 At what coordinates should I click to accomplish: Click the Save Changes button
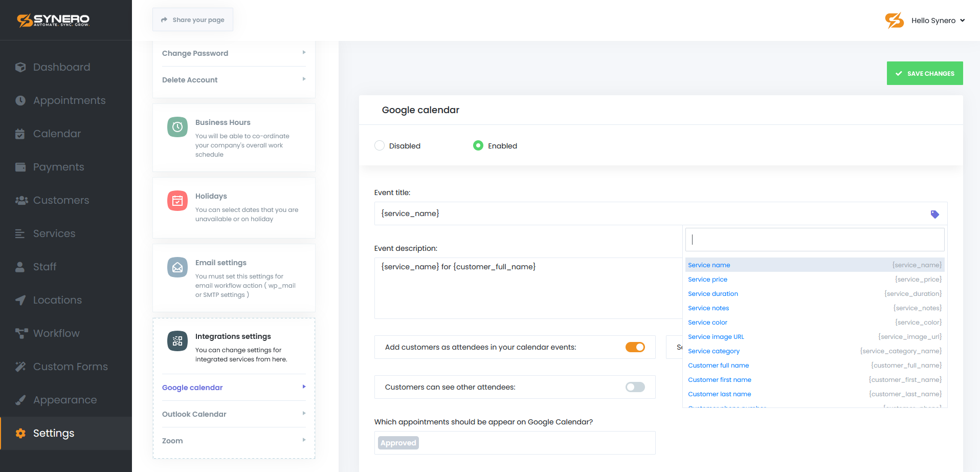click(925, 73)
